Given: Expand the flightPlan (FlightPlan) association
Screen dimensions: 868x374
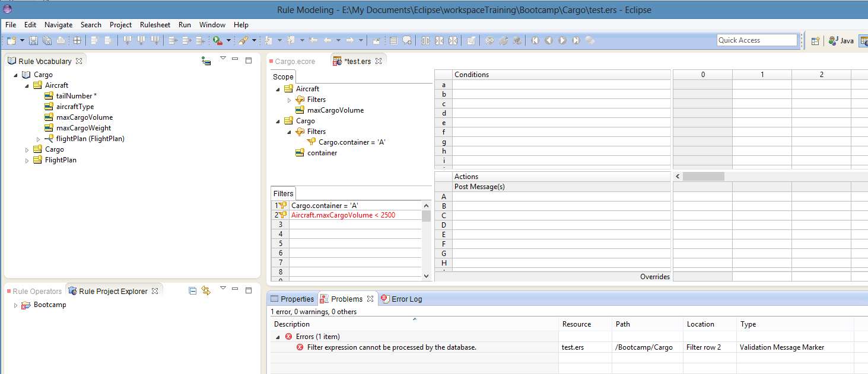Looking at the screenshot, I should (38, 139).
